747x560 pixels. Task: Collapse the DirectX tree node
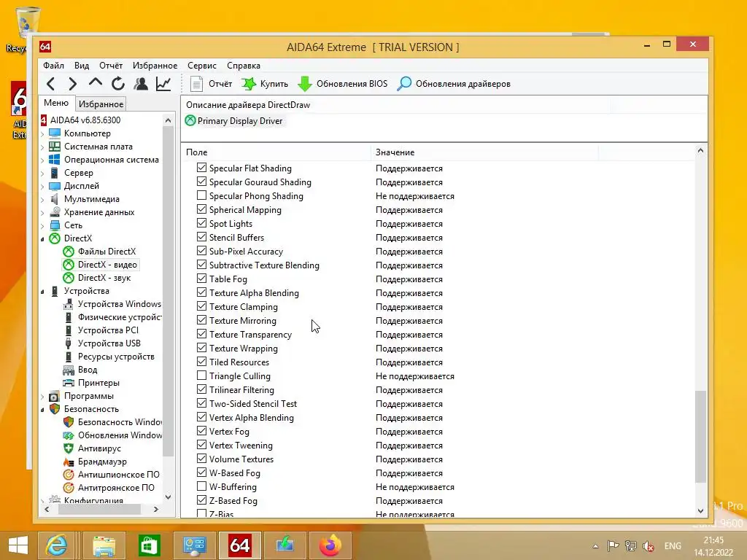[42, 238]
